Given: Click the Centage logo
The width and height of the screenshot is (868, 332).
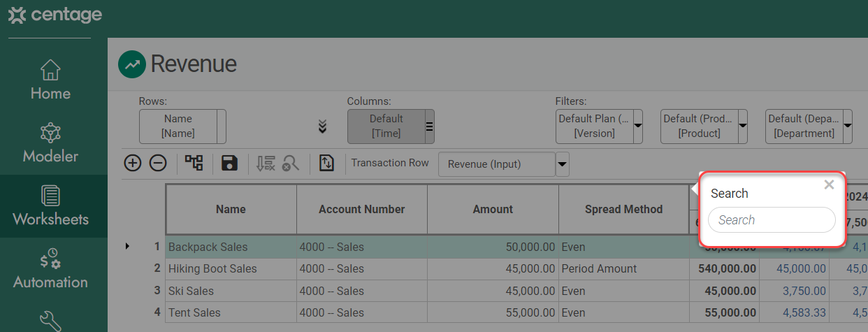Looking at the screenshot, I should [x=55, y=14].
